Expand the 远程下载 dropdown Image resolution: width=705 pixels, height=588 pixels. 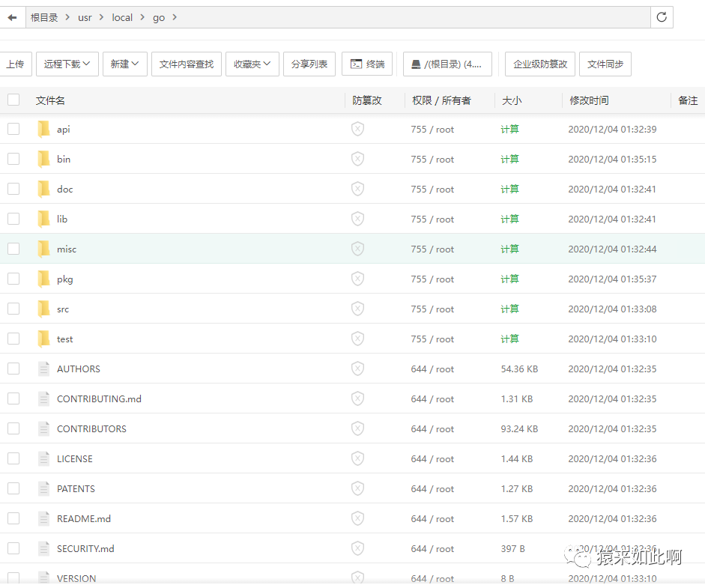(67, 64)
